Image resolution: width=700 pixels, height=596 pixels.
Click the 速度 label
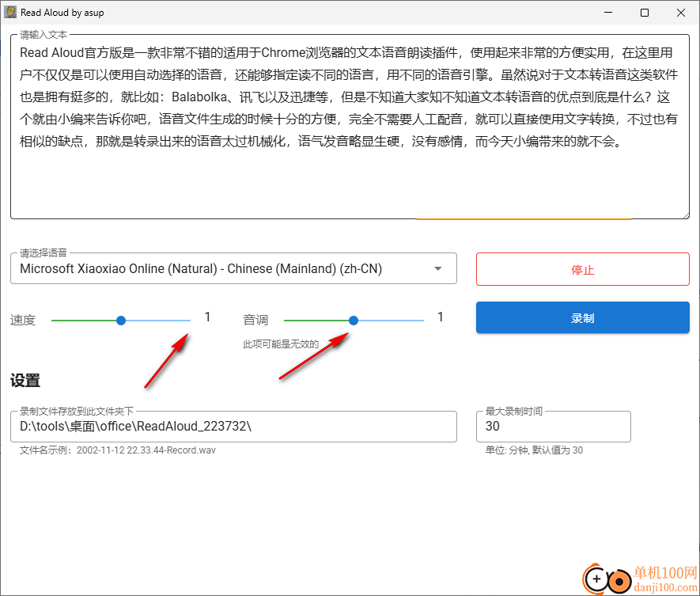pos(23,321)
